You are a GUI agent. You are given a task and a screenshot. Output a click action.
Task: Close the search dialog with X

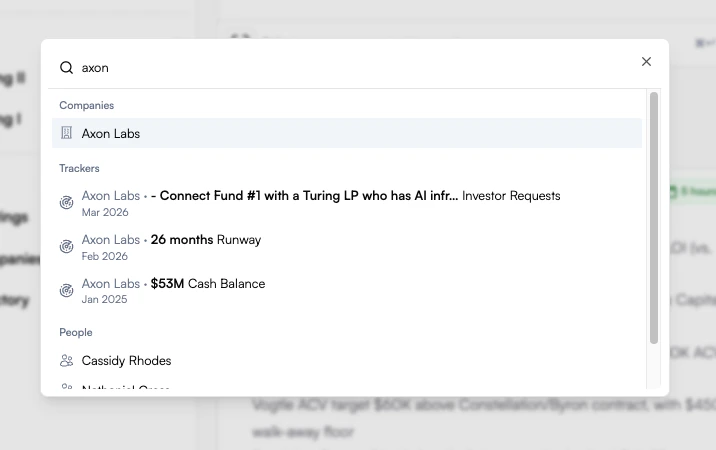646,62
